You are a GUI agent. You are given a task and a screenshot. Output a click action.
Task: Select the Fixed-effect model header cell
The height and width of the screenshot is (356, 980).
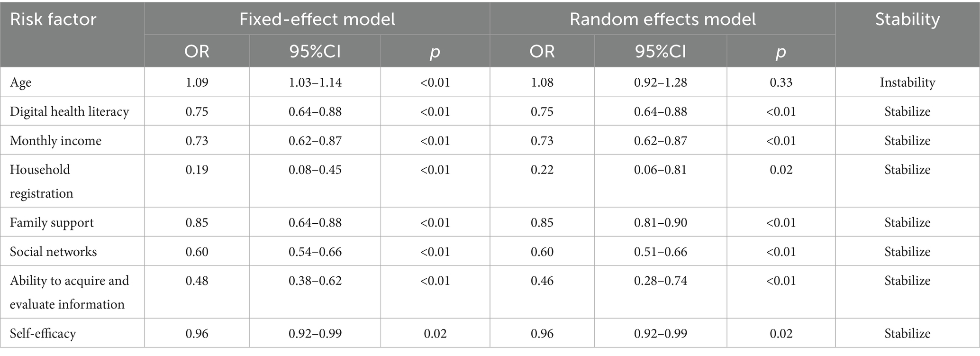[317, 19]
